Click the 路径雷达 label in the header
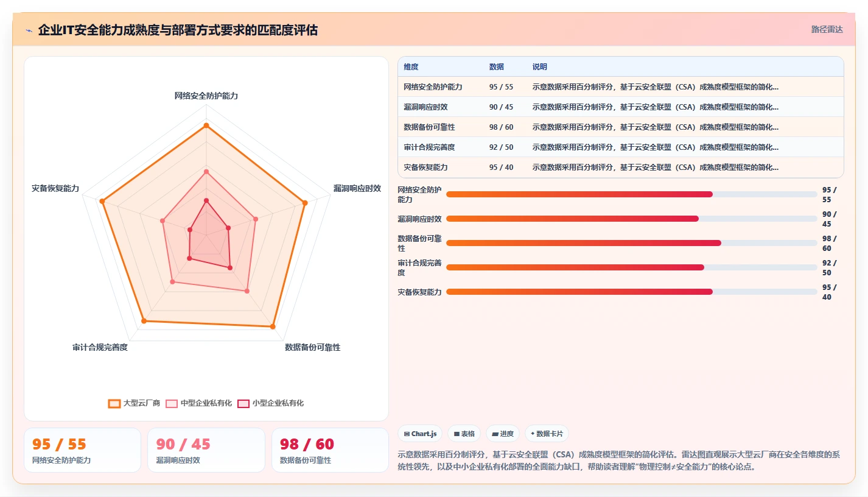 (827, 29)
